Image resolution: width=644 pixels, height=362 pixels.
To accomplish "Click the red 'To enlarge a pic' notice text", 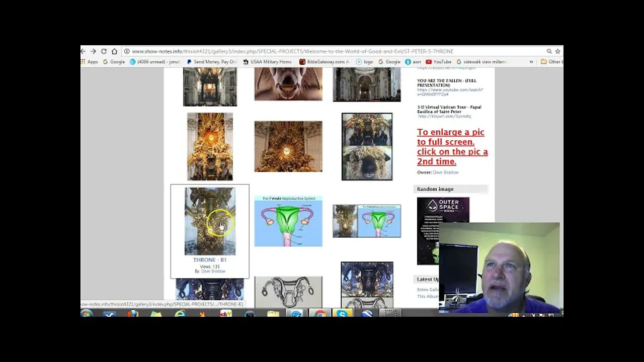I will coord(452,147).
